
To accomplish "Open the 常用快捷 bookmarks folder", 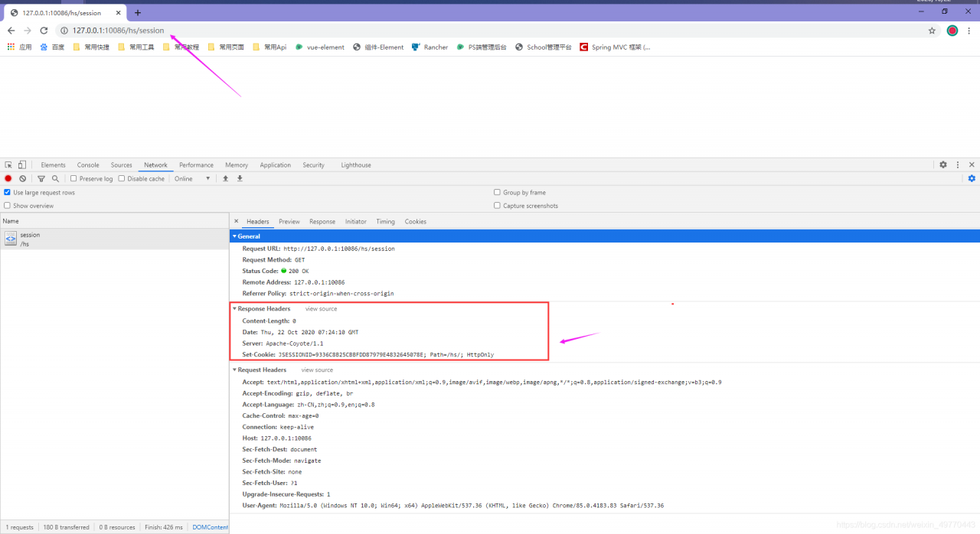I will [91, 47].
